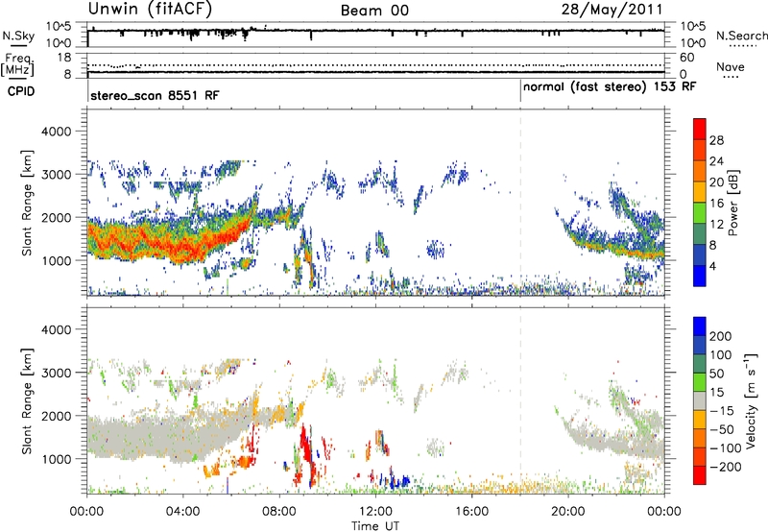Click the '-100' label on Velocity colorbar
The width and height of the screenshot is (768, 532).
coord(725,447)
